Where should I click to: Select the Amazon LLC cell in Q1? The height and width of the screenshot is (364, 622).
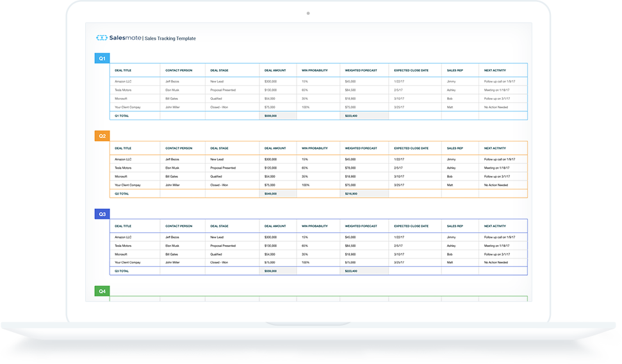point(123,82)
